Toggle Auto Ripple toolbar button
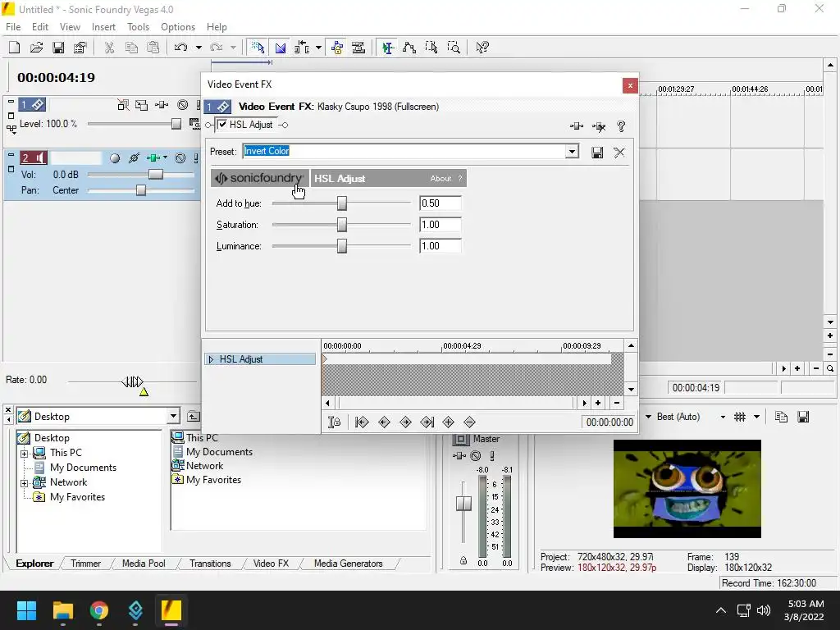Image resolution: width=840 pixels, height=630 pixels. (302, 48)
